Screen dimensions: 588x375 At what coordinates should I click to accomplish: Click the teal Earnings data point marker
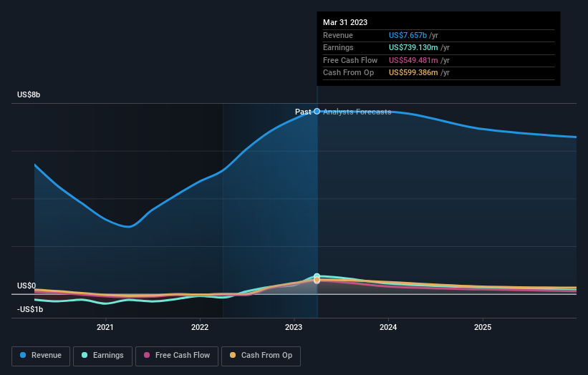(x=317, y=276)
